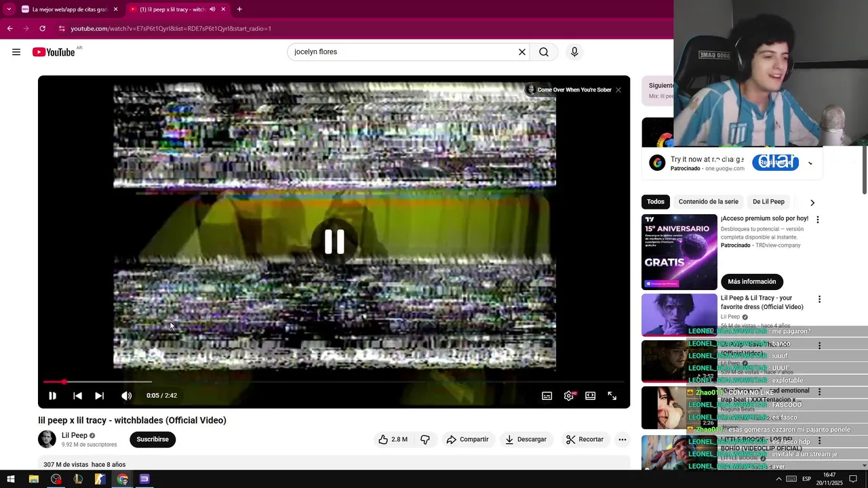868x488 pixels.
Task: Clip the video with Recortar
Action: point(585,439)
